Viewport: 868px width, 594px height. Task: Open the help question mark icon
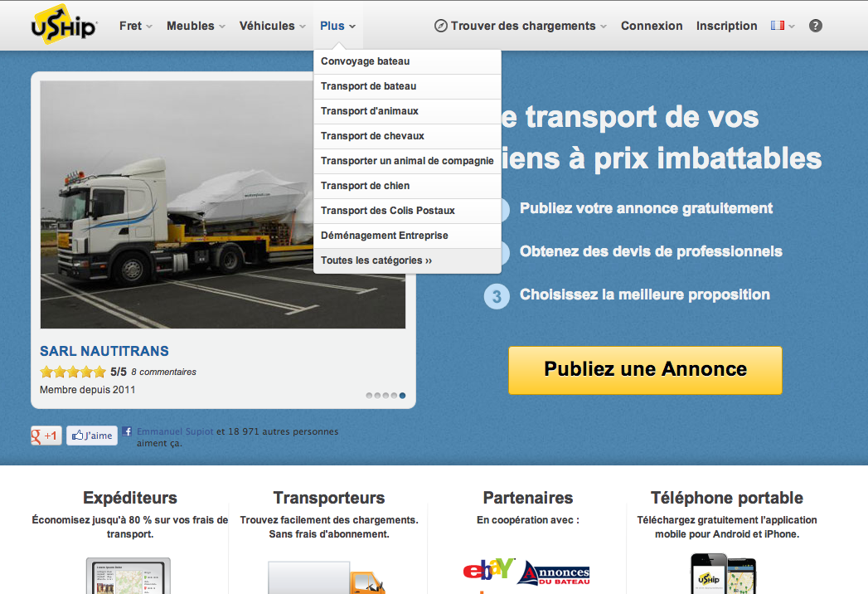pyautogui.click(x=815, y=26)
